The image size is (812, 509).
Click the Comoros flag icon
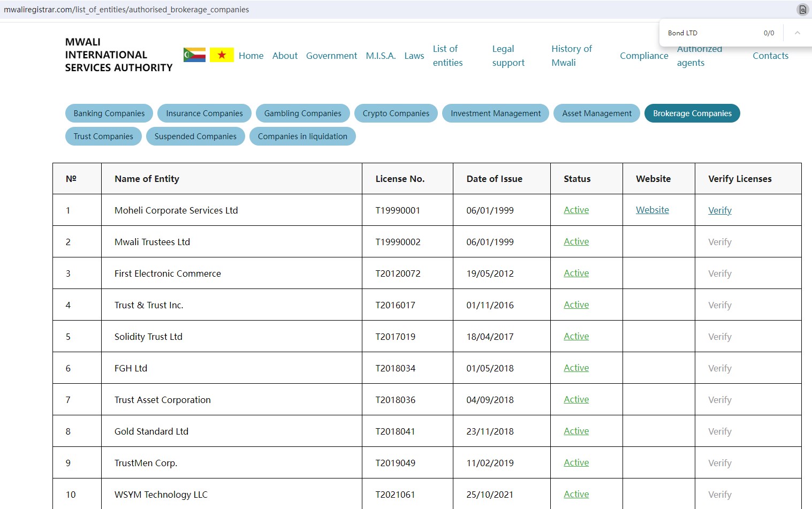[x=194, y=55]
